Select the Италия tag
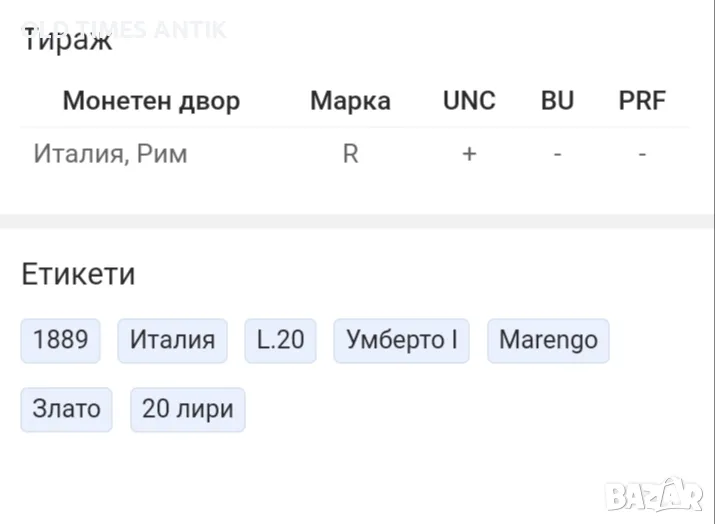This screenshot has height=524, width=715. click(172, 340)
